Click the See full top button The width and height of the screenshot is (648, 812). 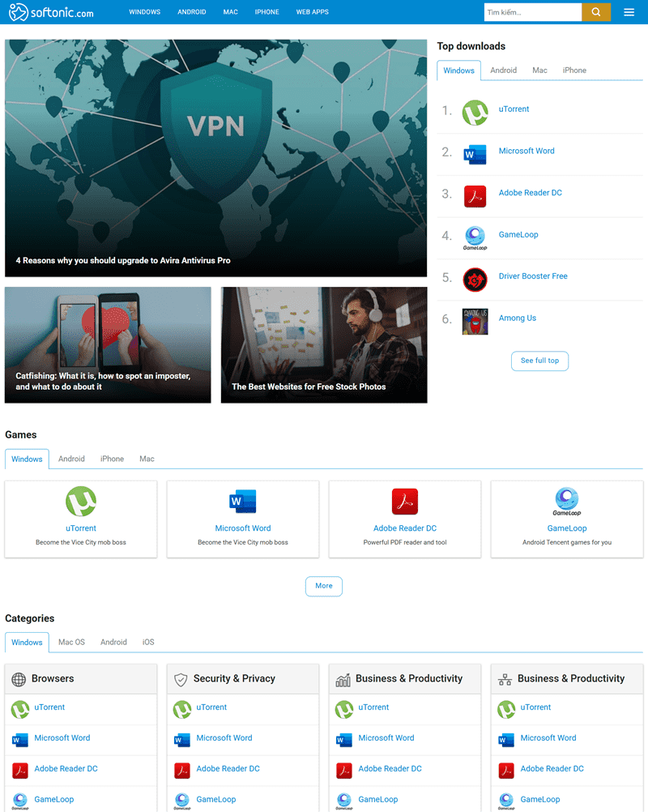coord(539,361)
